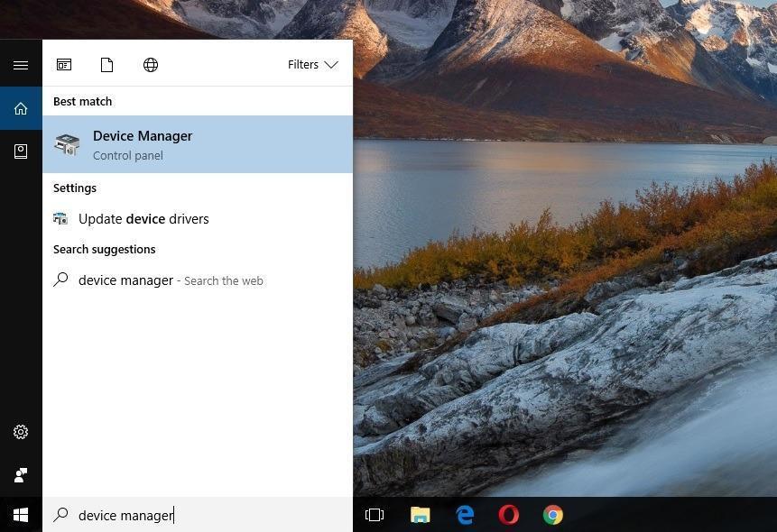Launch Google Chrome from taskbar

[552, 515]
